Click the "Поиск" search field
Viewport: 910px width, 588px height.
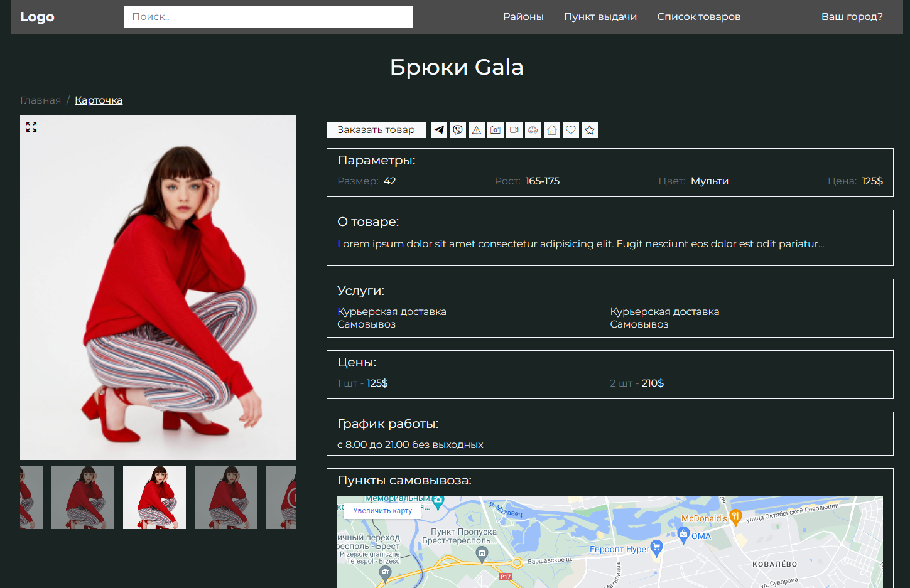pyautogui.click(x=268, y=17)
